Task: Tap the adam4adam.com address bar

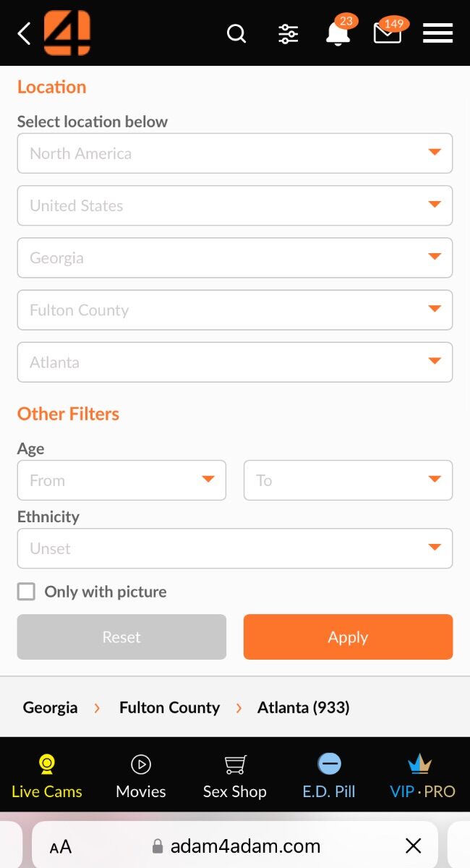Action: click(x=235, y=846)
